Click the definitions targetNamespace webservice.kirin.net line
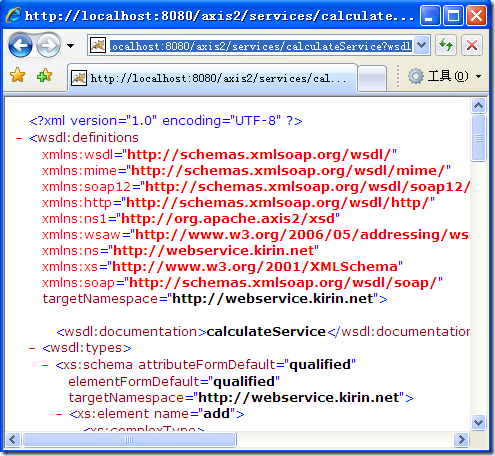495x456 pixels. tap(215, 299)
